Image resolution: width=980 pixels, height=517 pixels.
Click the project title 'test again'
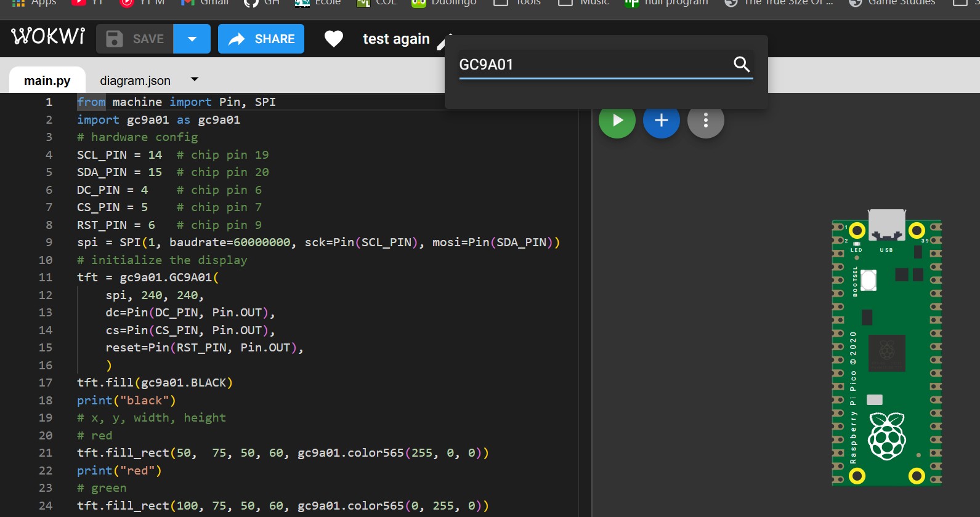pos(396,39)
